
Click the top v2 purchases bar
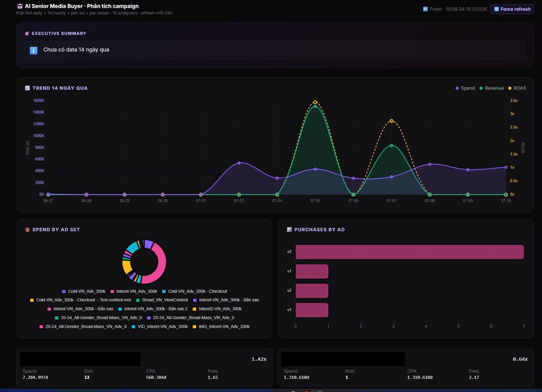pos(409,252)
